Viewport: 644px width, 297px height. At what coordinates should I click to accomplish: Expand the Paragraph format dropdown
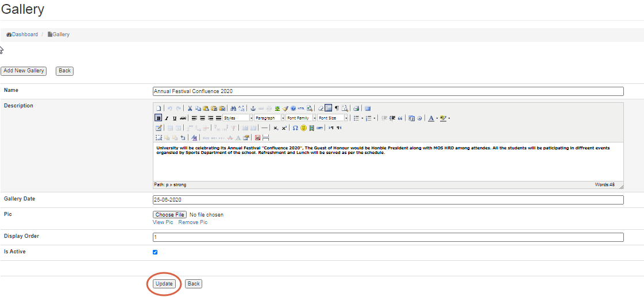click(269, 118)
